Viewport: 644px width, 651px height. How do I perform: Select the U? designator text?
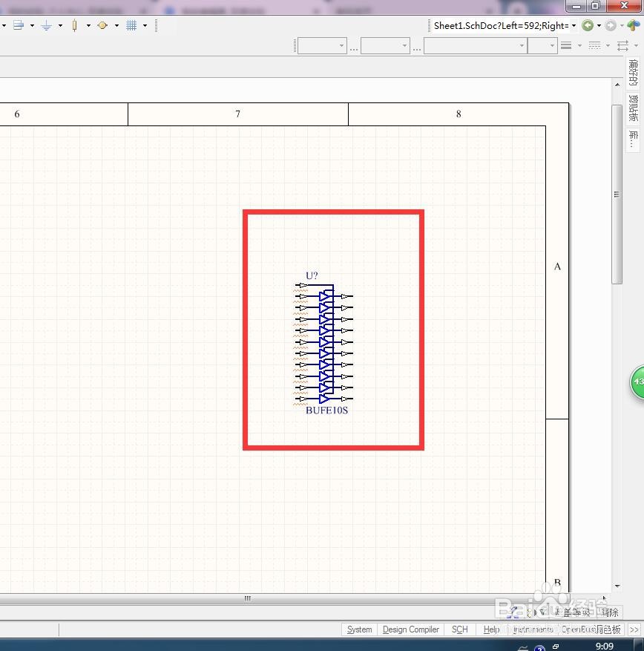[x=312, y=275]
